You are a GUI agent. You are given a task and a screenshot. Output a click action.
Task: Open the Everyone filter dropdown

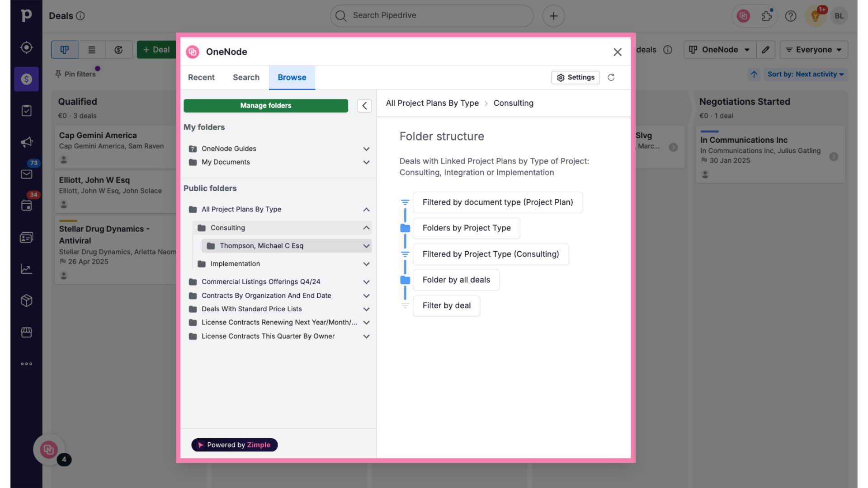(x=814, y=50)
